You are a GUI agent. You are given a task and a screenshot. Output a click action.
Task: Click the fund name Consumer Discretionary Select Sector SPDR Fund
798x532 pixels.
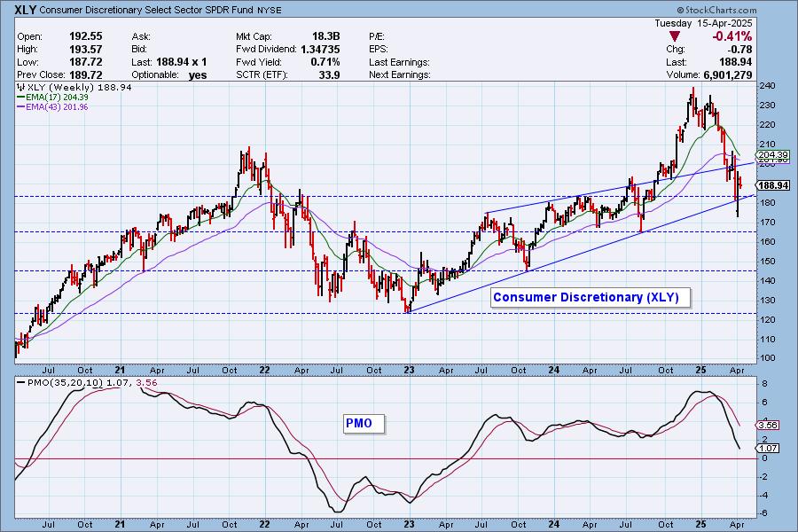(146, 10)
